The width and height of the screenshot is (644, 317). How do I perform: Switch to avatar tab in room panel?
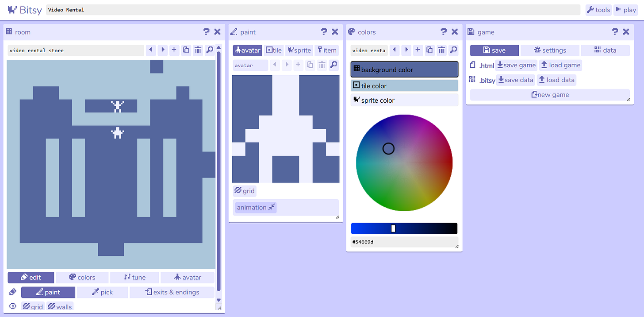tap(188, 278)
